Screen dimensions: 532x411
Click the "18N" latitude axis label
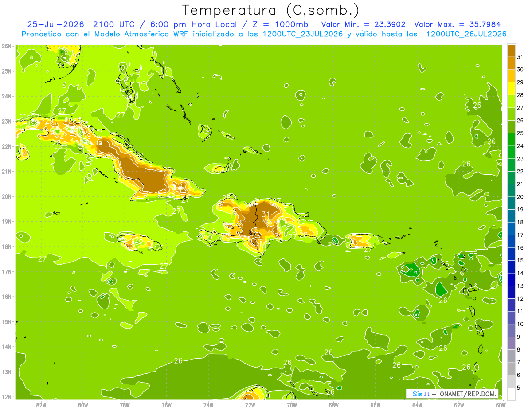tap(6, 247)
